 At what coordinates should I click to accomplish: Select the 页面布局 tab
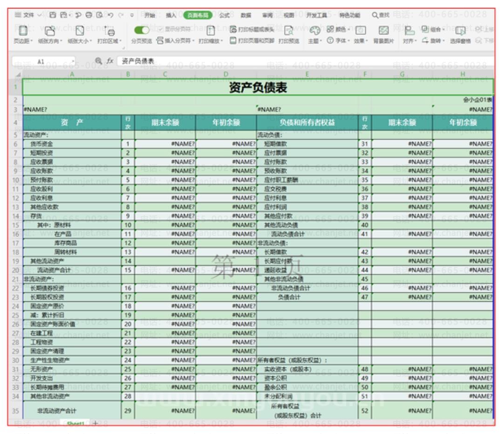click(x=198, y=15)
